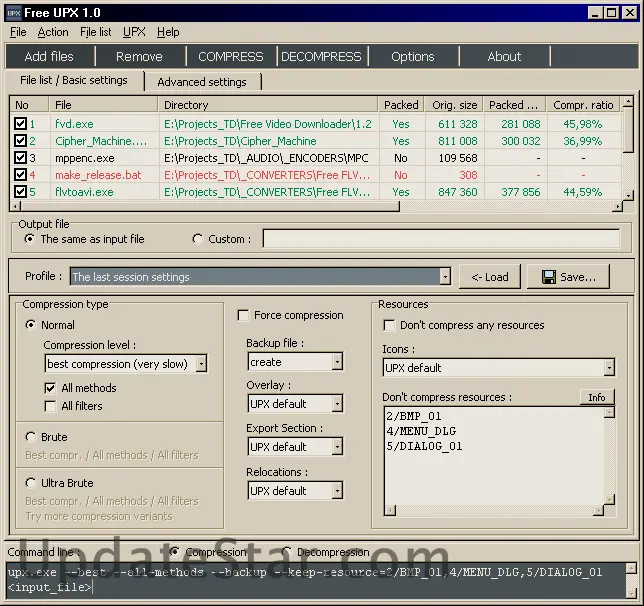The height and width of the screenshot is (606, 644).
Task: Click the Custom output path field
Action: [441, 239]
